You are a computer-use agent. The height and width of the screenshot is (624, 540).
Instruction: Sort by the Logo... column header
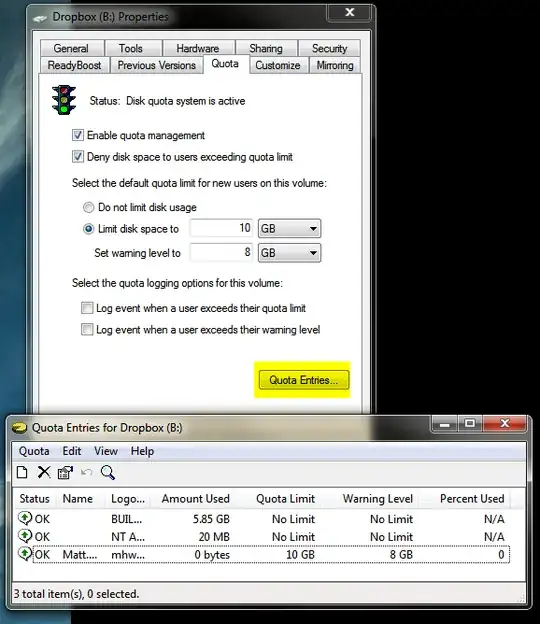[128, 499]
